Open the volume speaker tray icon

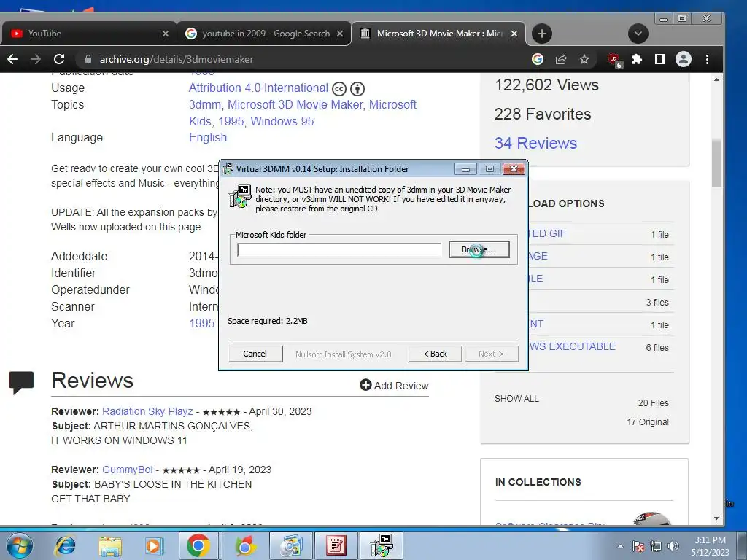coord(673,546)
